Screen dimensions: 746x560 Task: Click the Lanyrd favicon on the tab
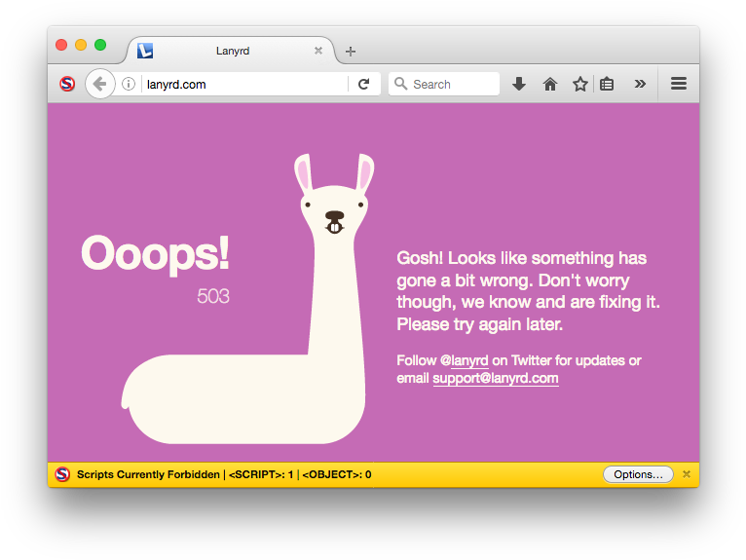pyautogui.click(x=145, y=51)
